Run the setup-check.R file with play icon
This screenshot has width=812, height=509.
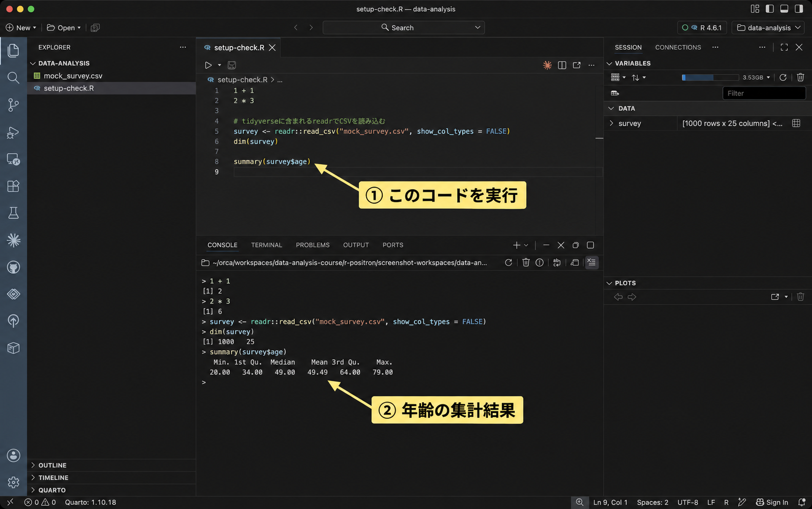(x=208, y=65)
